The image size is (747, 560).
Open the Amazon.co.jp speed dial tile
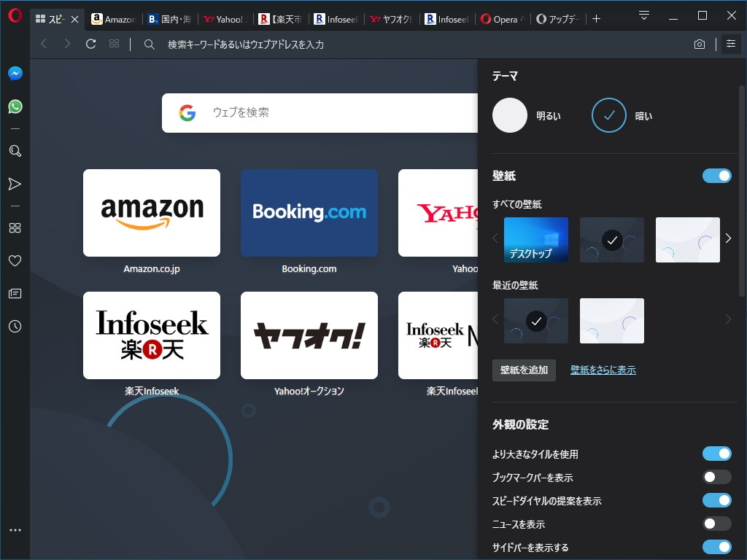click(151, 212)
